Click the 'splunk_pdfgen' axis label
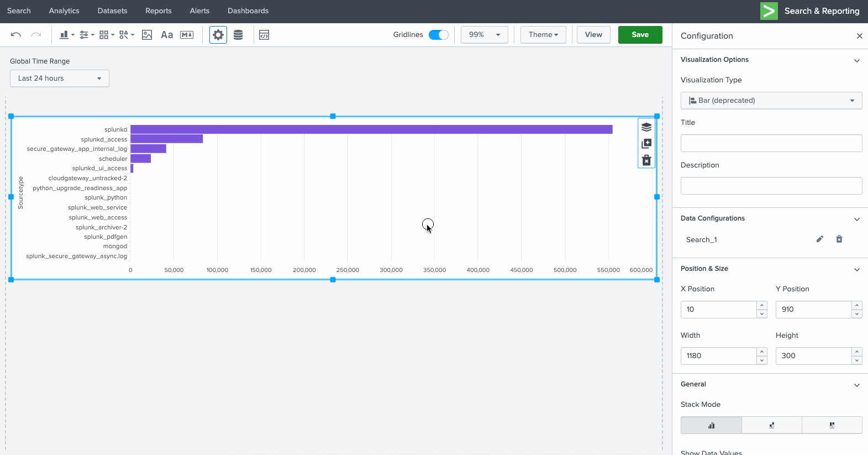 pyautogui.click(x=106, y=237)
